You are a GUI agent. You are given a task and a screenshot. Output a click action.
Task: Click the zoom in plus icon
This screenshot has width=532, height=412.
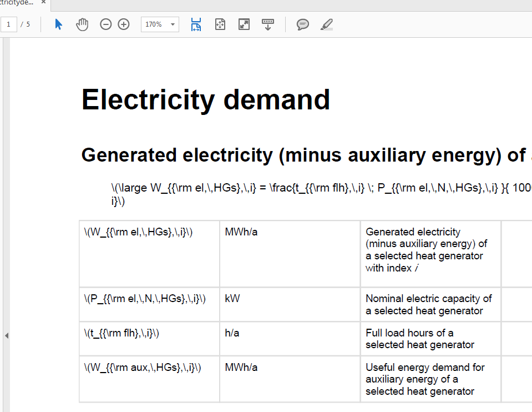point(124,24)
